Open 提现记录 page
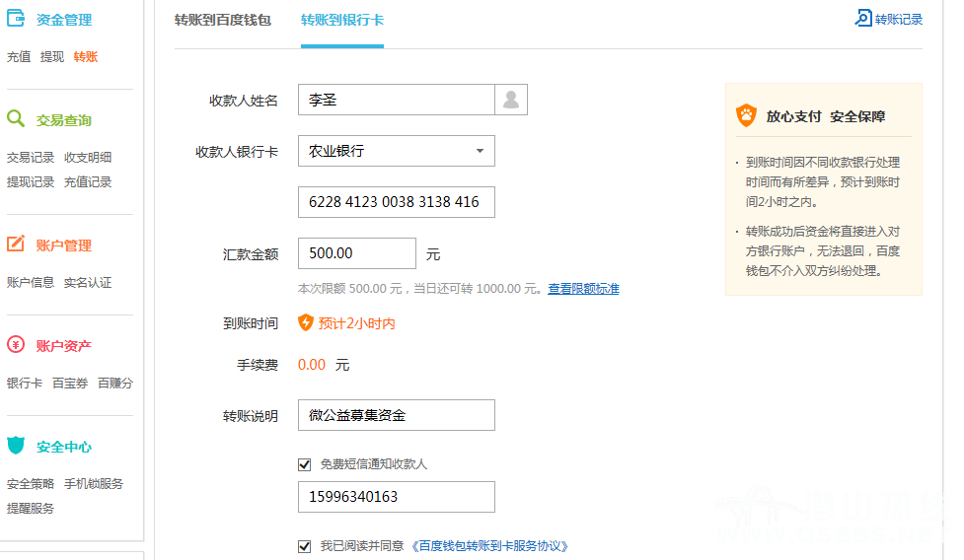964x560 pixels. click(x=31, y=182)
